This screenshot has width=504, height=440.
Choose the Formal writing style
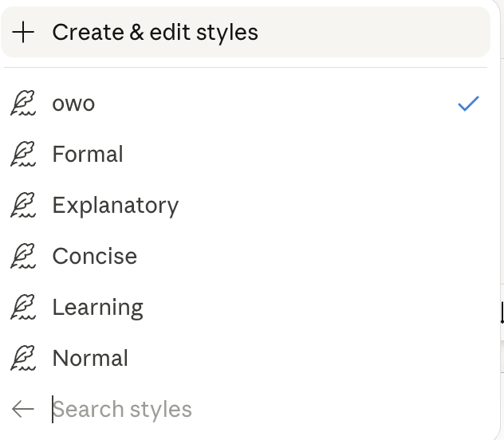239,155
